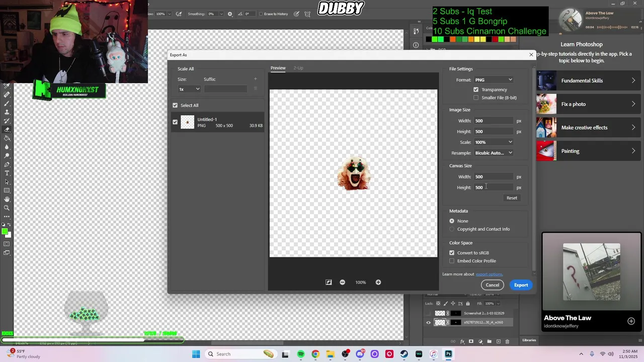
Task: Enable Smaller File (8-bit) option
Action: [x=476, y=98]
